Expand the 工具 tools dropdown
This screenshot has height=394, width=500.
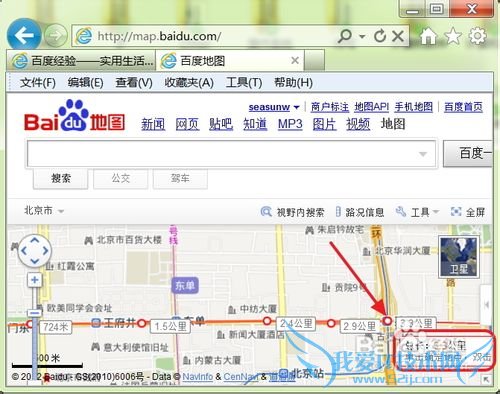(x=417, y=212)
